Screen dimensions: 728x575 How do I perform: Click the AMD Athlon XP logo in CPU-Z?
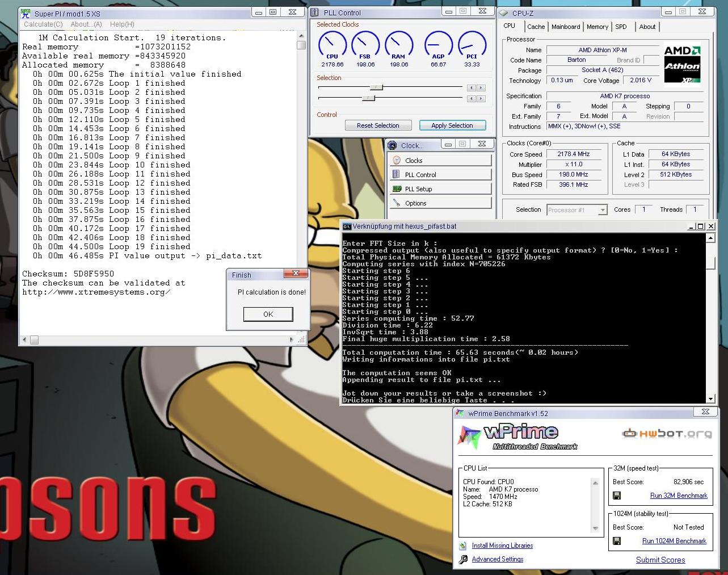pyautogui.click(x=682, y=63)
